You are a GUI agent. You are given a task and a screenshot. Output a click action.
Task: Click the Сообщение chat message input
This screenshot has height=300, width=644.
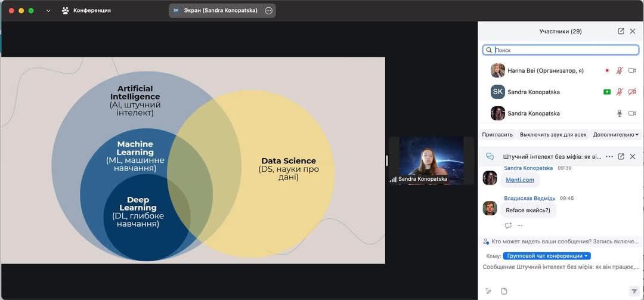click(561, 267)
